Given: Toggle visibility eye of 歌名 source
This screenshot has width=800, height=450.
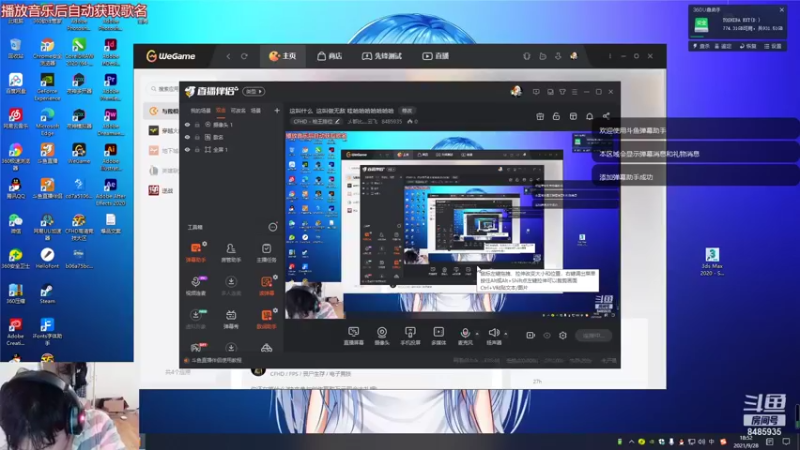Looking at the screenshot, I should click(187, 137).
